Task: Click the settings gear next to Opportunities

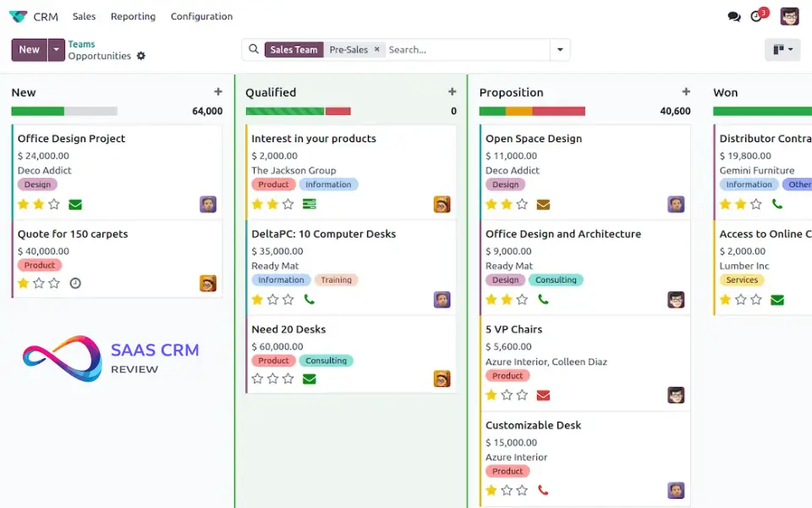Action: [141, 56]
